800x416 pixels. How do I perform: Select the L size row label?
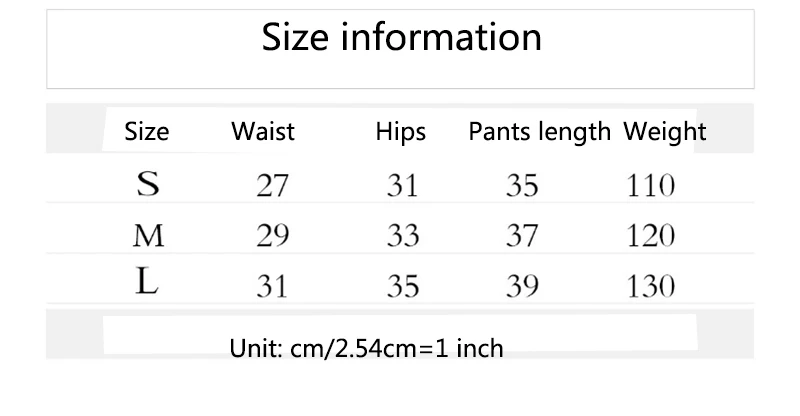click(147, 285)
